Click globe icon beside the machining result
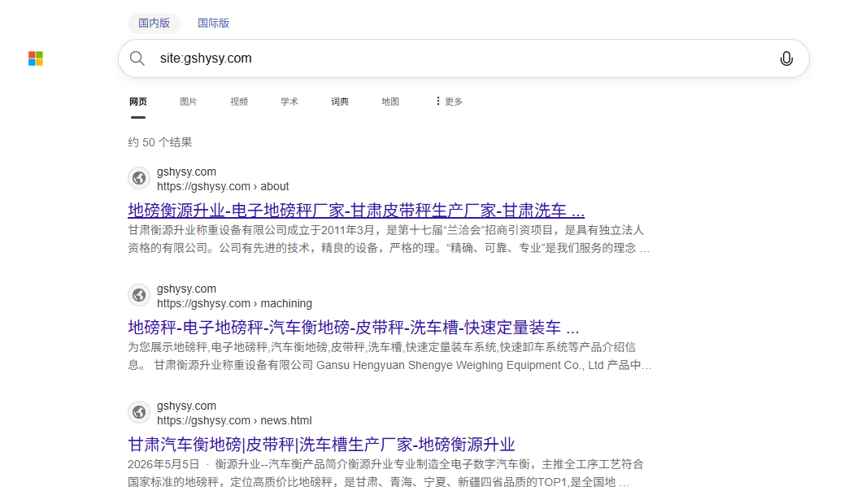 point(139,295)
